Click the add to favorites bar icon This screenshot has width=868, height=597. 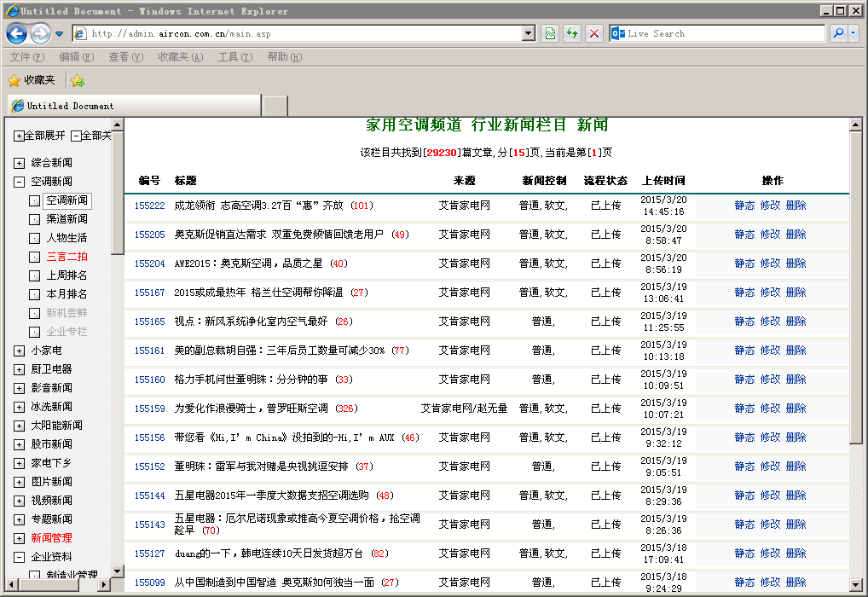click(x=78, y=81)
